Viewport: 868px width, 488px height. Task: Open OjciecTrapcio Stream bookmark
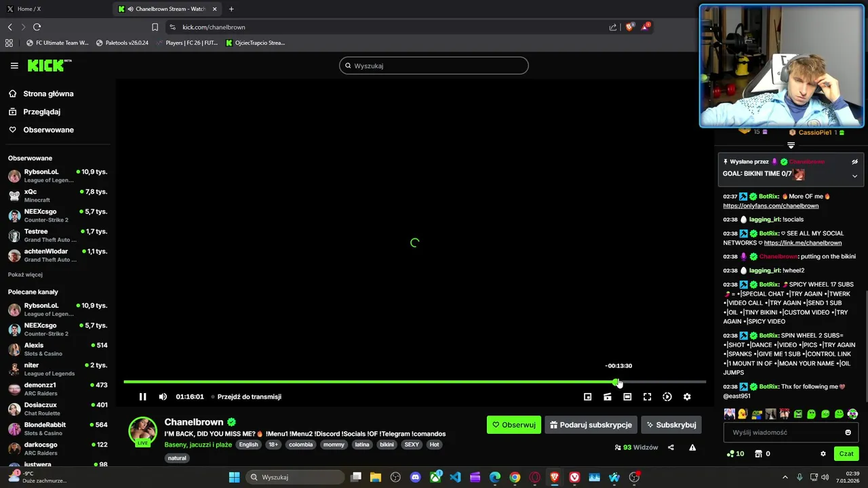pos(255,43)
